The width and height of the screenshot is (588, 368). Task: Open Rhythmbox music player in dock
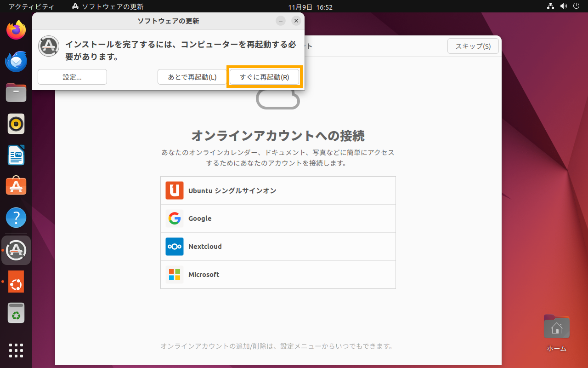click(16, 124)
